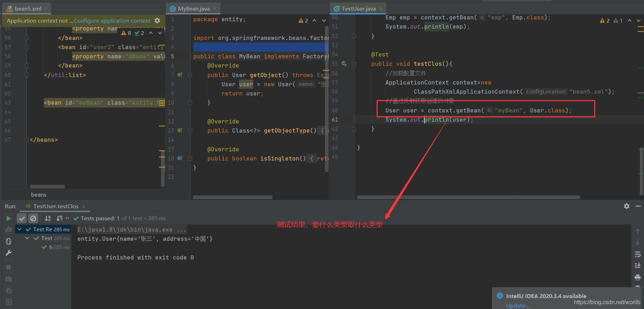Image resolution: width=644 pixels, height=309 pixels.
Task: Click the horizontal scrollbar in TestUser.java editor
Action: (468, 197)
